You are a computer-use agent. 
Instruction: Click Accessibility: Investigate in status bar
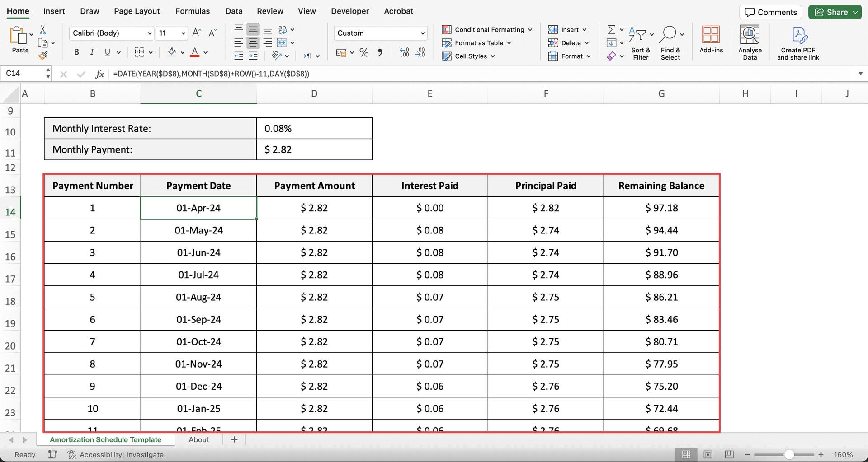(115, 454)
